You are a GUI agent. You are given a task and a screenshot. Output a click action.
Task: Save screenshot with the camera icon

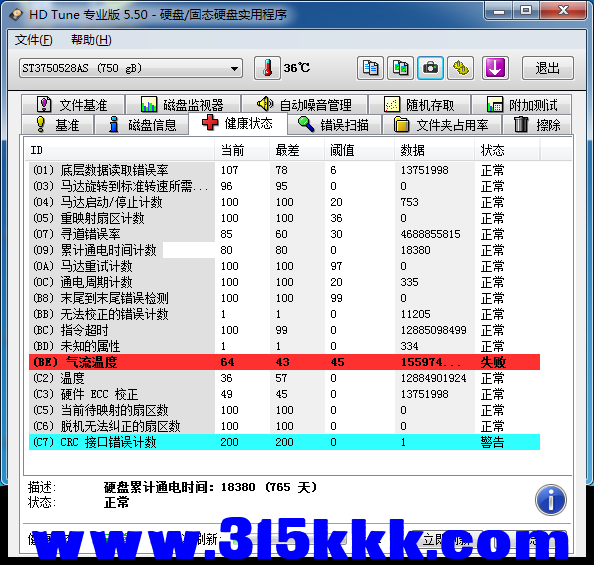[430, 68]
